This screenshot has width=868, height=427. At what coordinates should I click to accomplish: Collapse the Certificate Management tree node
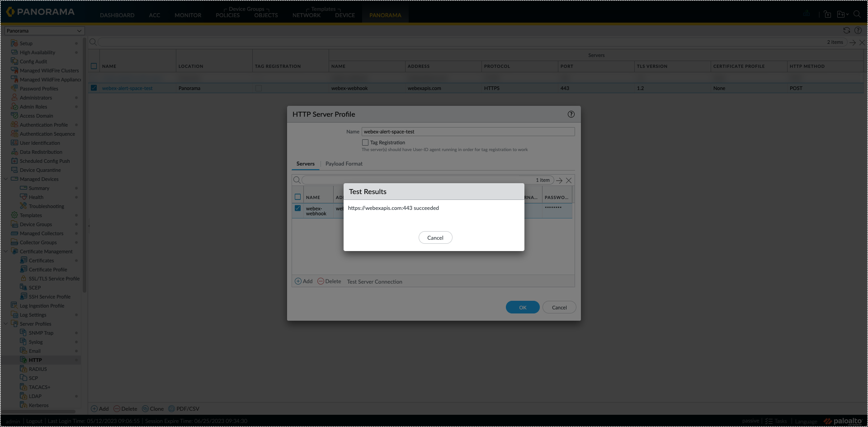pos(6,251)
